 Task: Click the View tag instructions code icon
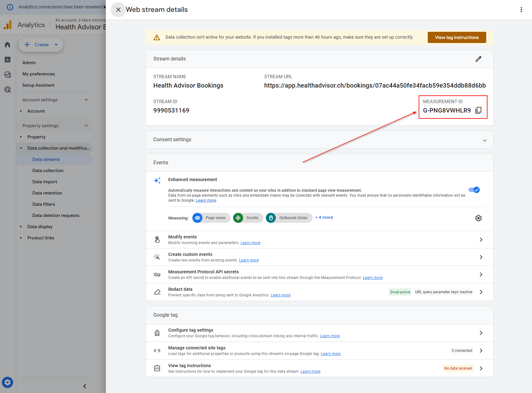(x=157, y=368)
